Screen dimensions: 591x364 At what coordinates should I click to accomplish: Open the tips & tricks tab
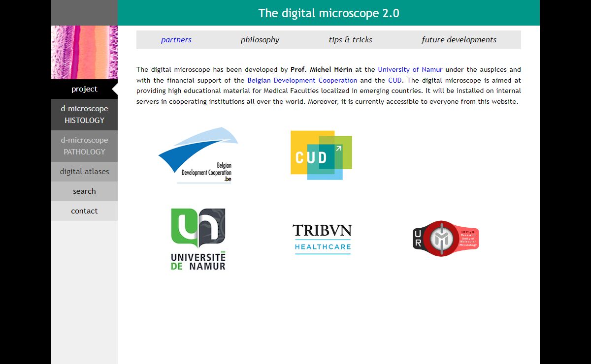(351, 40)
